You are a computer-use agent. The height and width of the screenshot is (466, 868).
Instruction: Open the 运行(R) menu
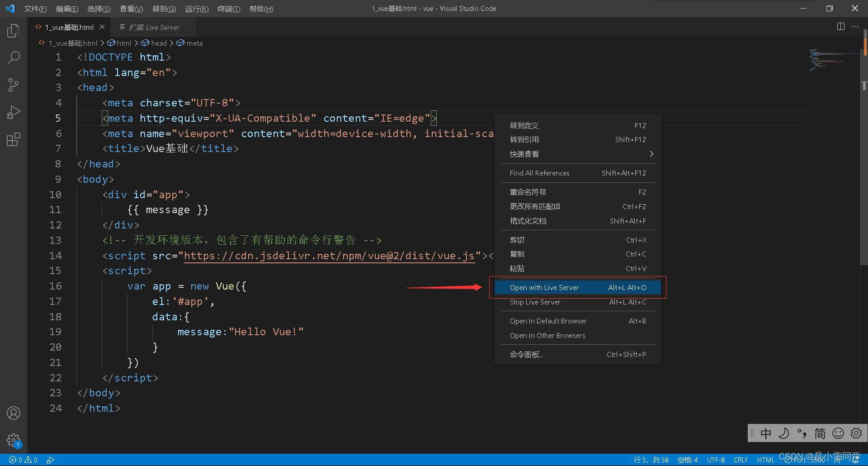pos(197,9)
